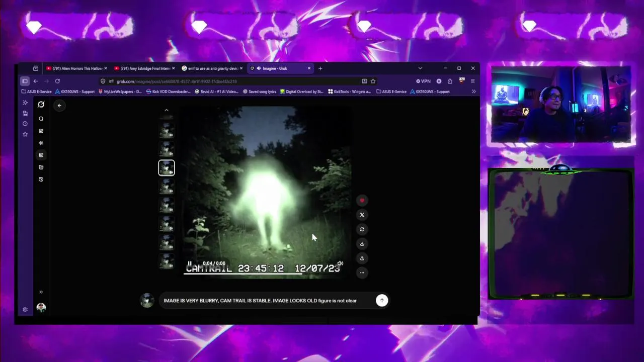Screen dimensions: 644x362
Task: Close the emf anti gravity device tab
Action: [x=242, y=68]
